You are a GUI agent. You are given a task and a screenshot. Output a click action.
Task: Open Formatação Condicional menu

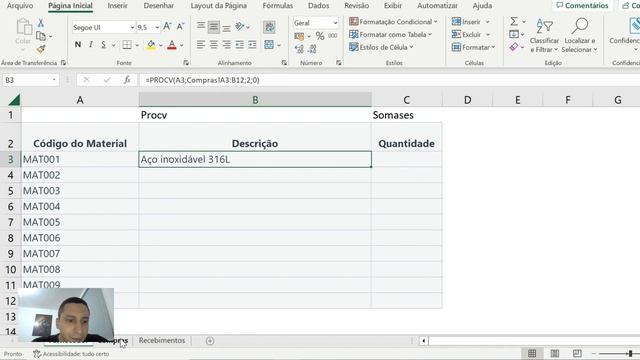[x=393, y=22]
